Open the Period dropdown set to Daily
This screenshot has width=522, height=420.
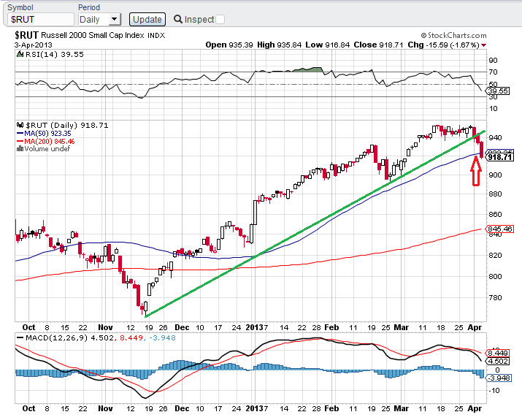click(x=99, y=19)
